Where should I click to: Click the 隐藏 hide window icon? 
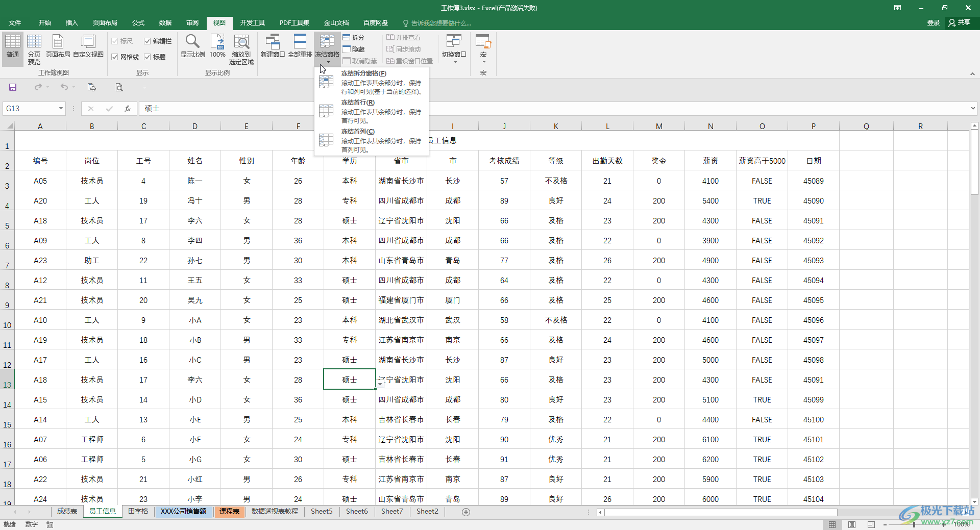353,49
